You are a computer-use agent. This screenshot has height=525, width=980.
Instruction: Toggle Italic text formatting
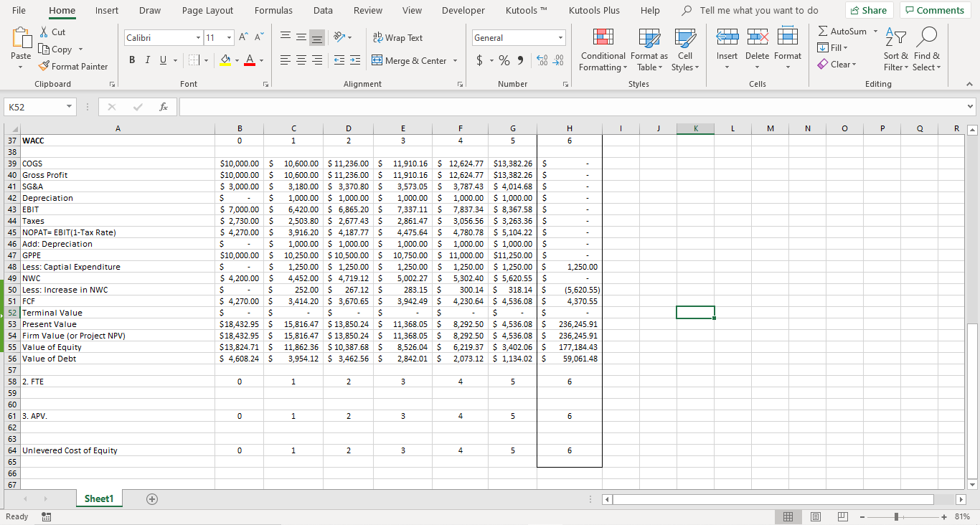click(146, 61)
